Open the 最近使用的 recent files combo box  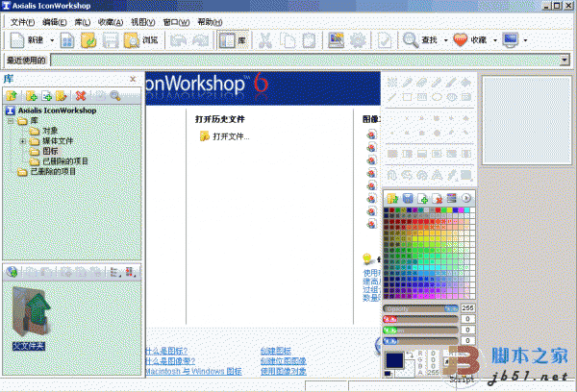click(311, 60)
